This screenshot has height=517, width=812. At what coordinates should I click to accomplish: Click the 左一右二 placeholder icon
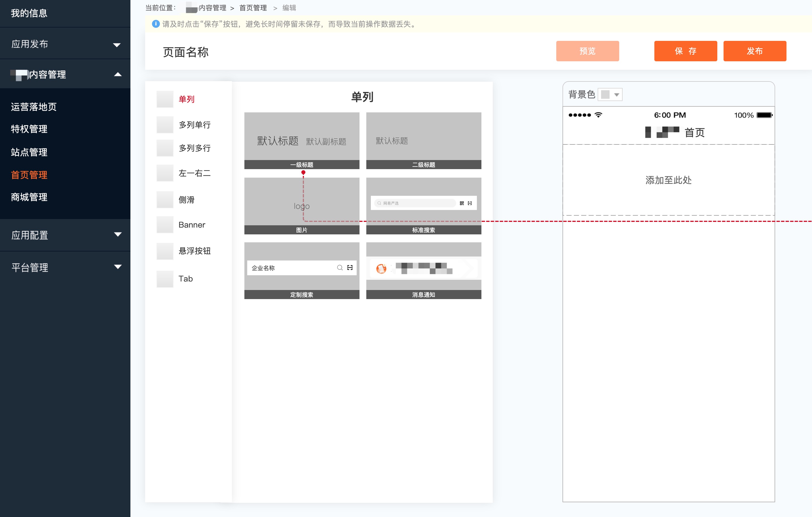tap(165, 173)
